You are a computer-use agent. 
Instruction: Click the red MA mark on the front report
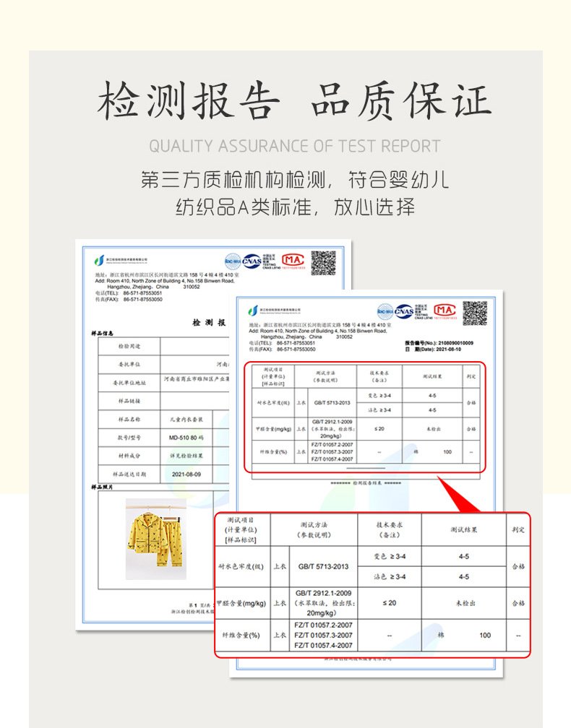[x=445, y=310]
